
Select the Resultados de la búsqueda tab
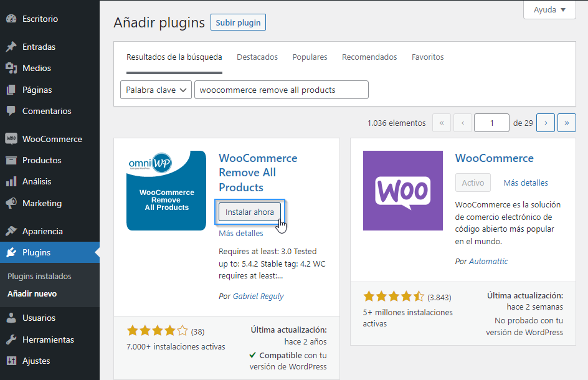pyautogui.click(x=174, y=57)
